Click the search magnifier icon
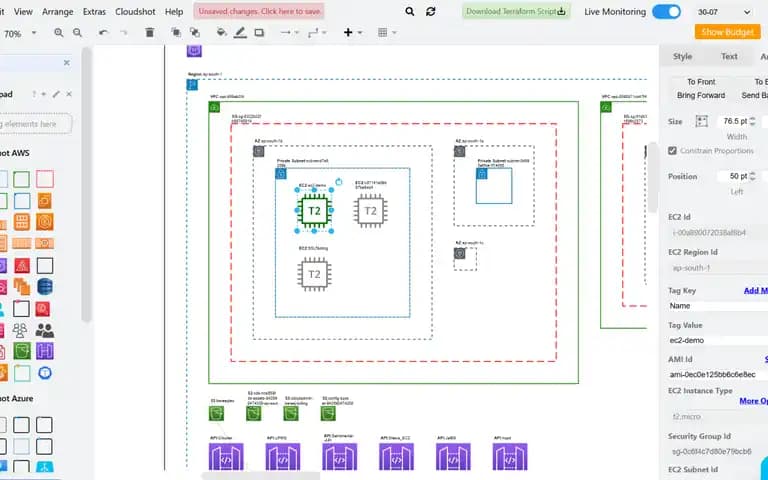Viewport: 768px width, 480px height. (409, 11)
